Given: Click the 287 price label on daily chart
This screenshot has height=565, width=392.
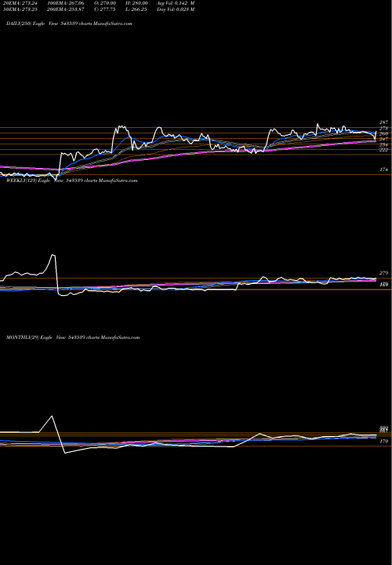Looking at the screenshot, I should pyautogui.click(x=383, y=122).
